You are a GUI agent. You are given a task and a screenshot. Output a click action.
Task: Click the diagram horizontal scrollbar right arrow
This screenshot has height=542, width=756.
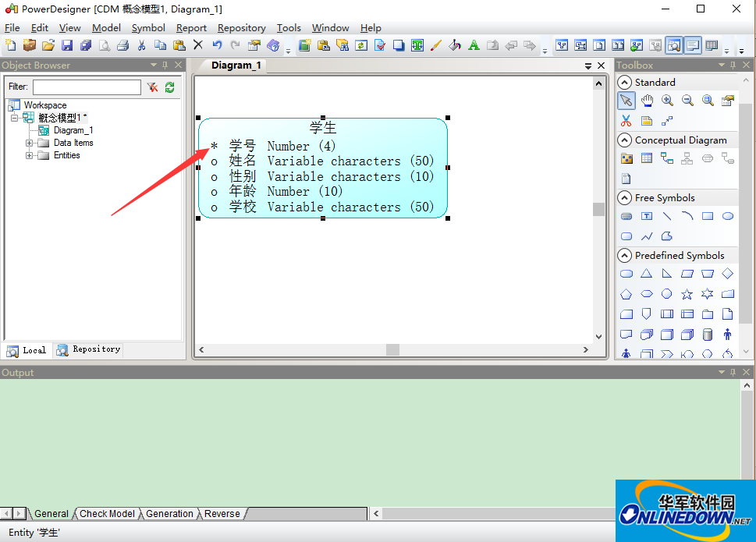tap(586, 350)
